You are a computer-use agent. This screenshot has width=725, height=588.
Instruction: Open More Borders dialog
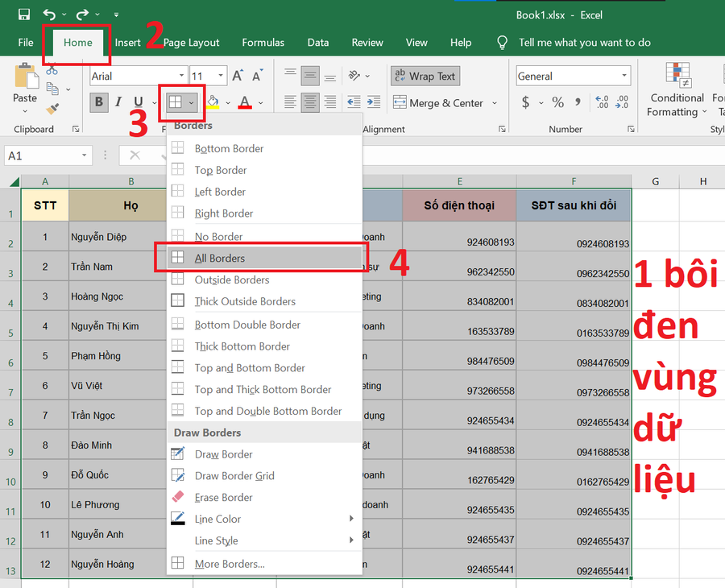(264, 564)
